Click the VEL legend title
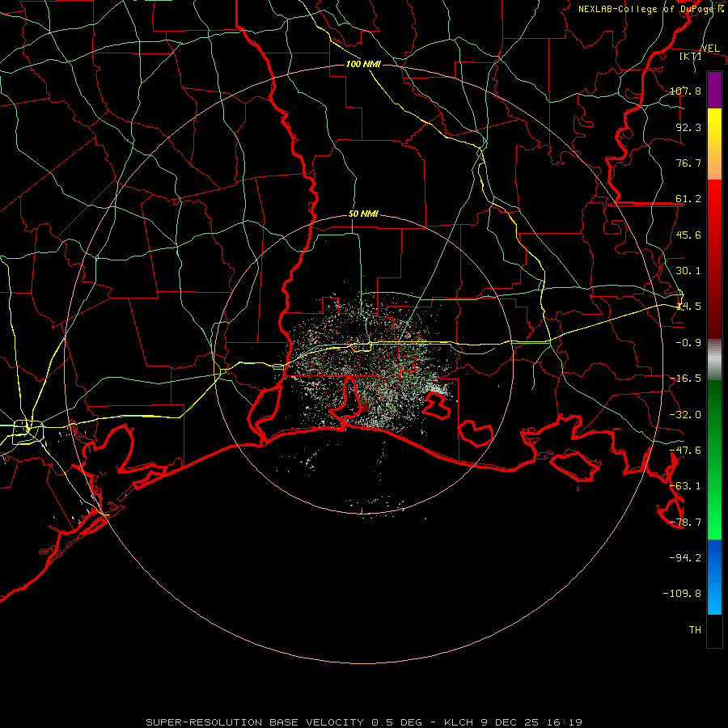The height and width of the screenshot is (728, 728). (x=710, y=49)
